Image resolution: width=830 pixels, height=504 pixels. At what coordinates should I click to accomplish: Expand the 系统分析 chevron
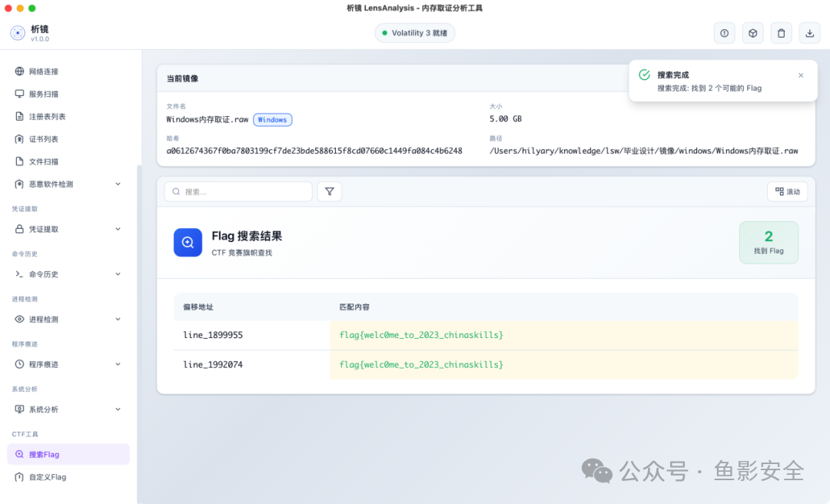click(118, 409)
